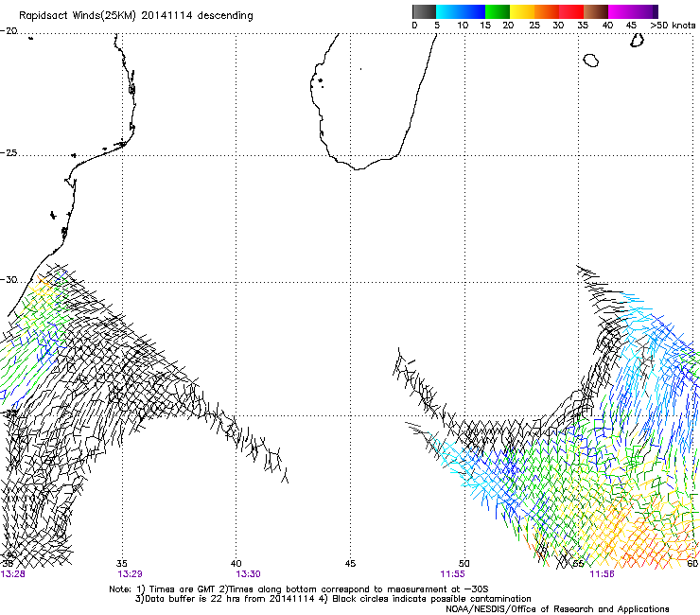Screen dimensions: 700x615
Task: Click the blue 10-15 knots legend segment
Action: (x=473, y=11)
